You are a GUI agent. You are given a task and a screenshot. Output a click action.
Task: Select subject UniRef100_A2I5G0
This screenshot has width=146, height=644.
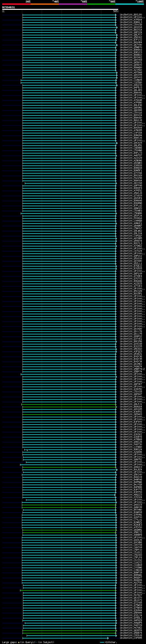tap(131, 70)
